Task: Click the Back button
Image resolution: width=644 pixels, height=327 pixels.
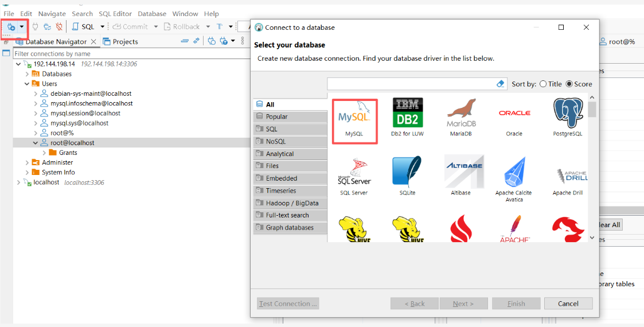Action: click(x=415, y=303)
